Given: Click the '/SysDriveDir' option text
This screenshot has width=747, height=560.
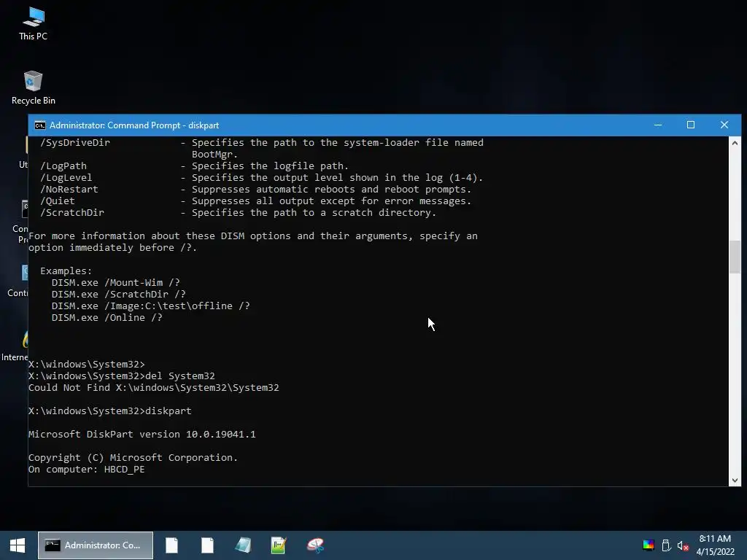Looking at the screenshot, I should (75, 142).
